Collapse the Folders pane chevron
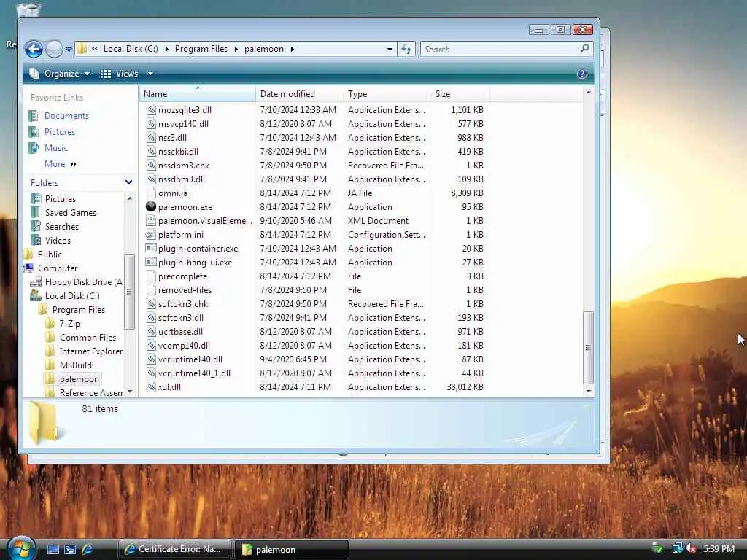 point(128,182)
